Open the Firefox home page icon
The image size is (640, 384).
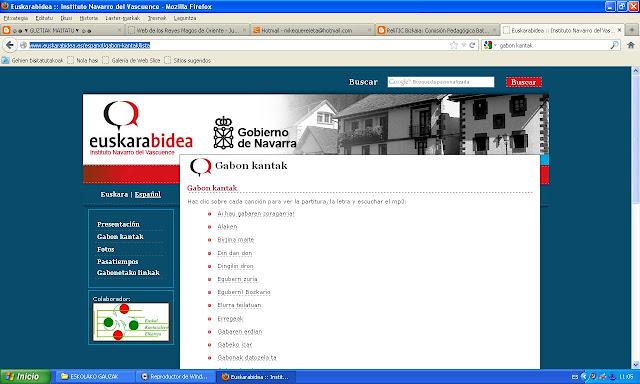(x=631, y=45)
